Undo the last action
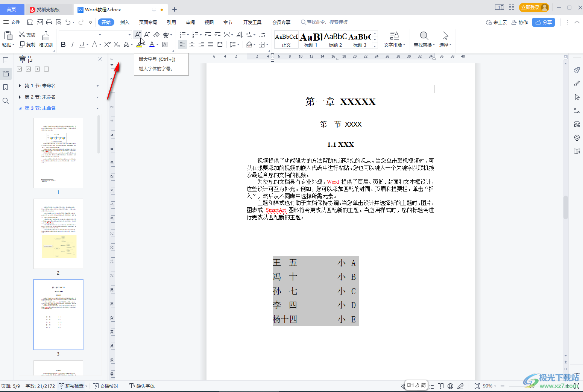 tap(68, 22)
